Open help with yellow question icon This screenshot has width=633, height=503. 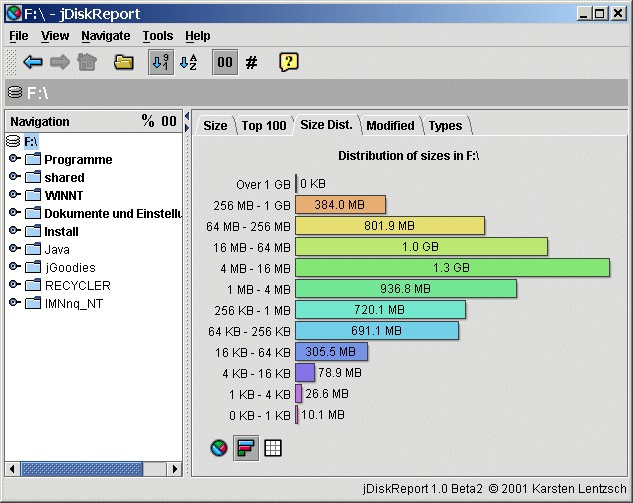click(289, 63)
